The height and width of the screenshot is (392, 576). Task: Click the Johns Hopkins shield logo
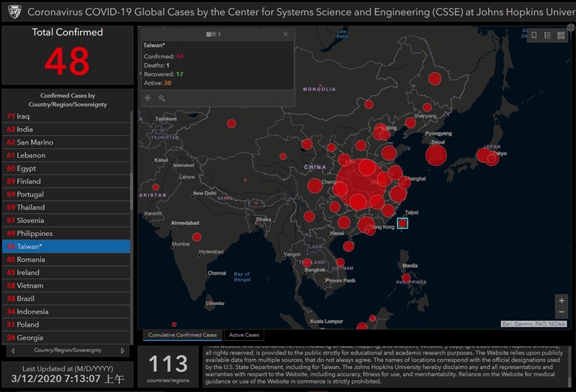[x=14, y=12]
